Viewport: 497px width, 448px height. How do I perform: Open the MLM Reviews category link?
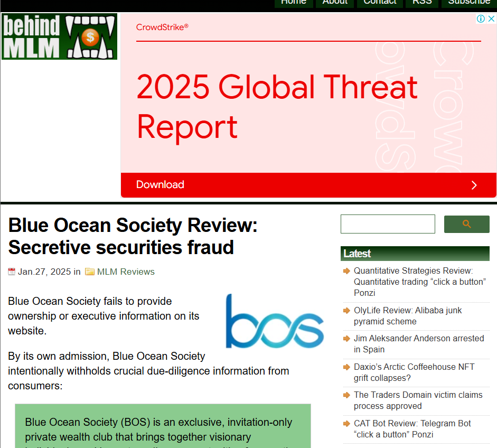[126, 272]
